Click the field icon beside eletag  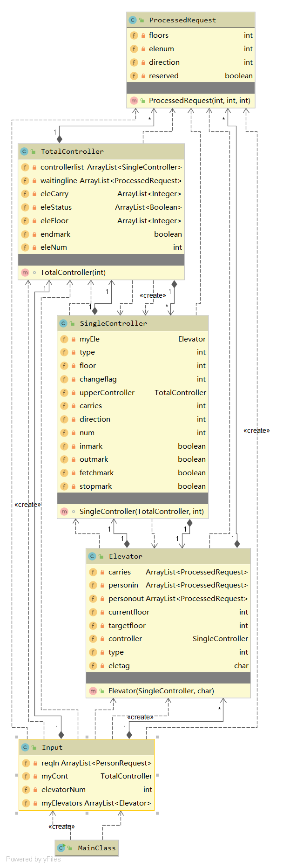click(93, 666)
